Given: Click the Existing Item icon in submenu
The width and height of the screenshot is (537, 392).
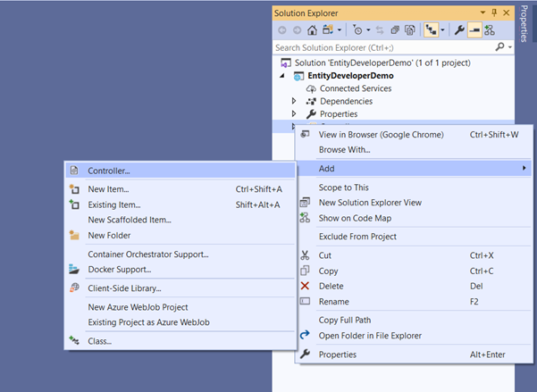Looking at the screenshot, I should click(74, 204).
